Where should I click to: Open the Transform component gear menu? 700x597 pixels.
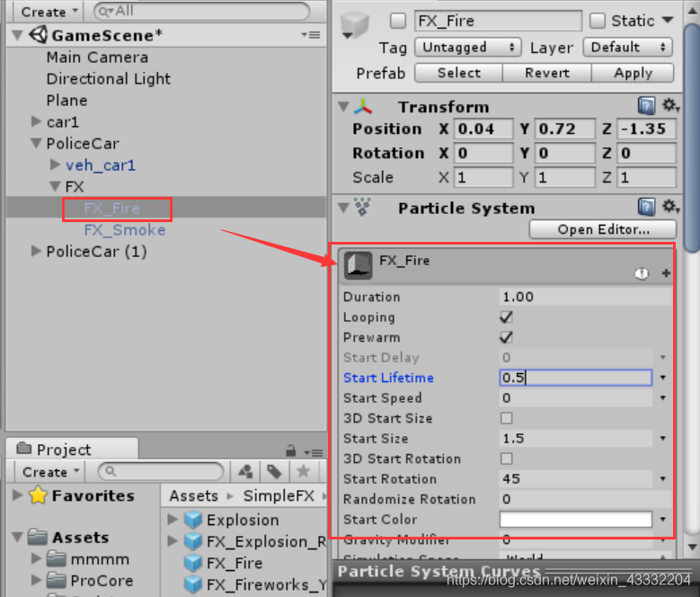[x=670, y=105]
